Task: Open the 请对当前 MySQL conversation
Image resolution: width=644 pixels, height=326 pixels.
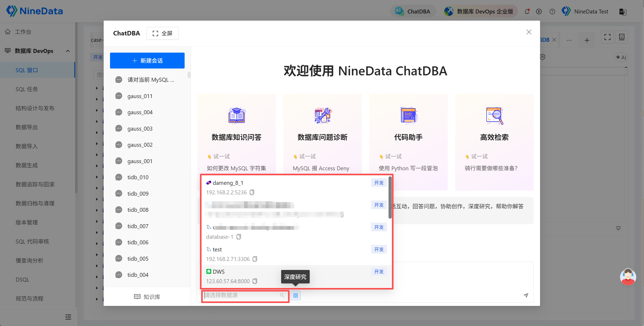Action: pos(147,80)
